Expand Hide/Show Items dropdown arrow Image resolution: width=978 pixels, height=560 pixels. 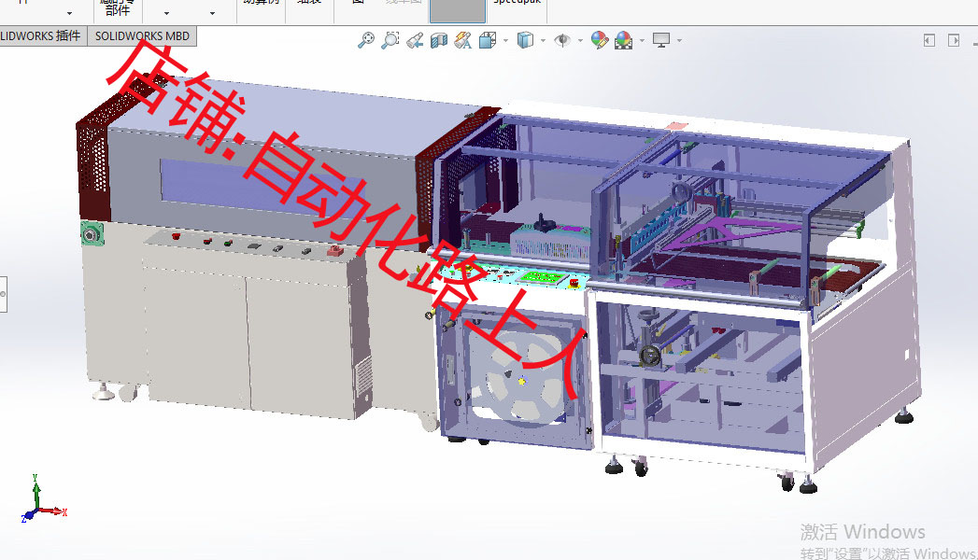click(580, 41)
